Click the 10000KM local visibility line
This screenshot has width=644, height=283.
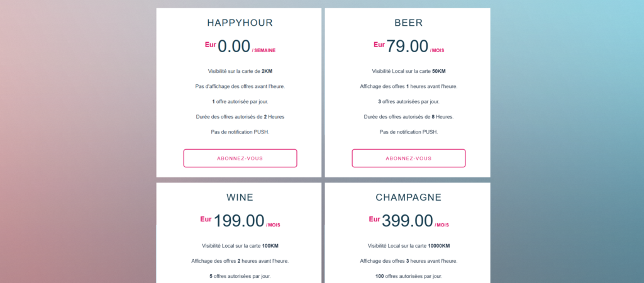(x=408, y=246)
